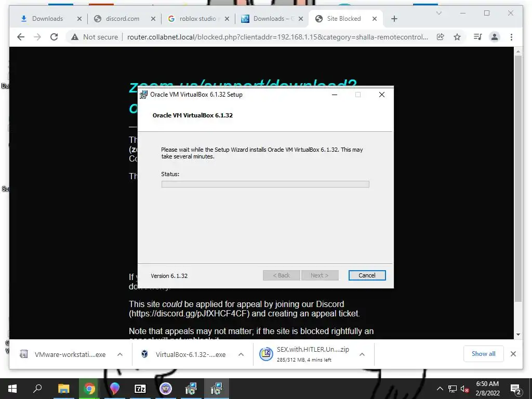Switch to the roblox studio Google tab
The image size is (532, 399).
tap(197, 19)
